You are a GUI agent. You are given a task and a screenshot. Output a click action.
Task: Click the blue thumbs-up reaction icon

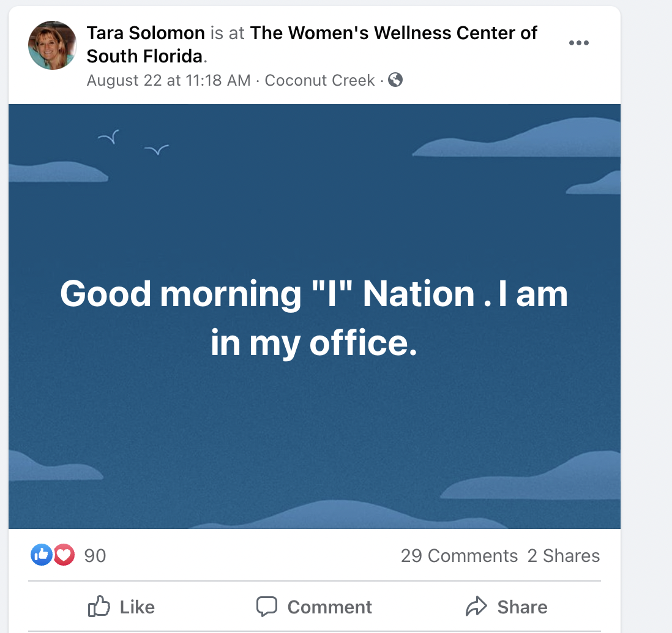pos(41,555)
